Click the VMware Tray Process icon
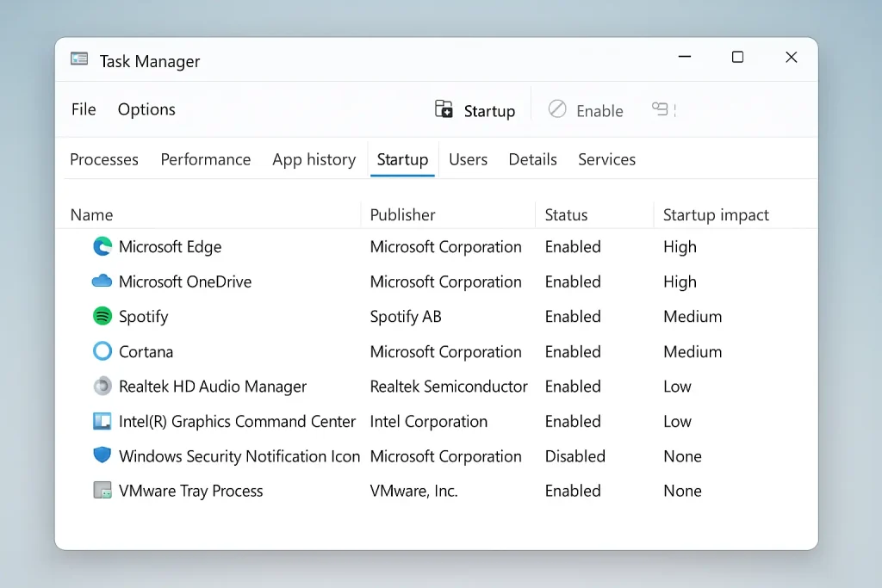Screen dimensions: 882x588 [x=102, y=491]
